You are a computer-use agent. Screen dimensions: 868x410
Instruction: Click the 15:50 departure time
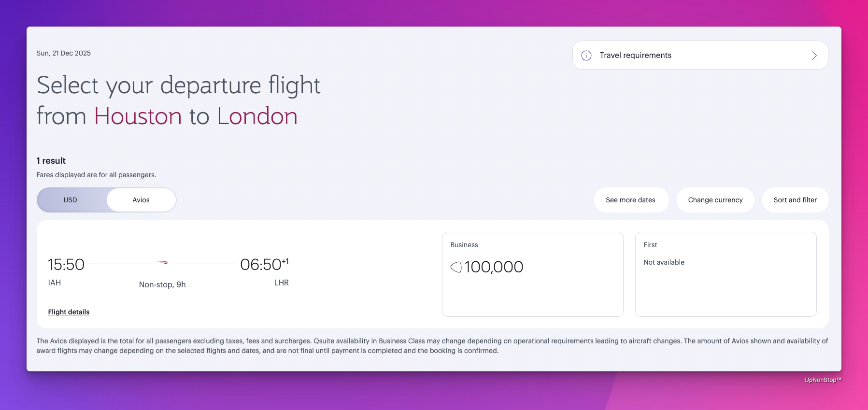coord(66,265)
